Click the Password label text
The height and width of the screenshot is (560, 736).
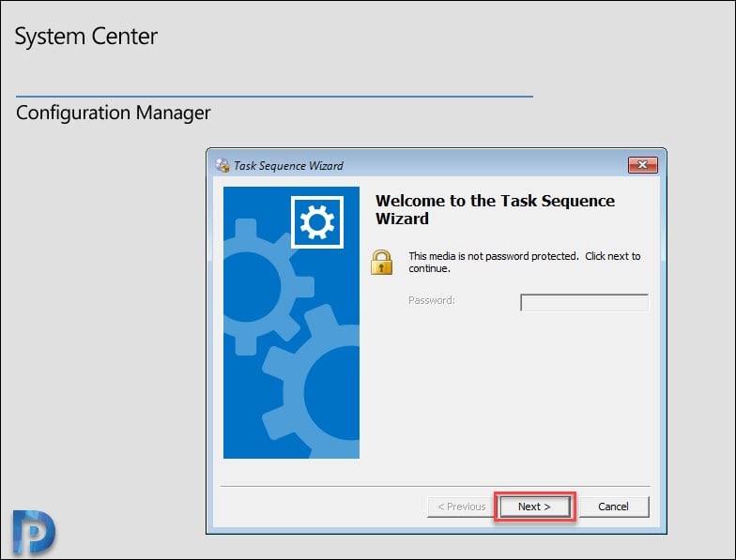tap(432, 300)
